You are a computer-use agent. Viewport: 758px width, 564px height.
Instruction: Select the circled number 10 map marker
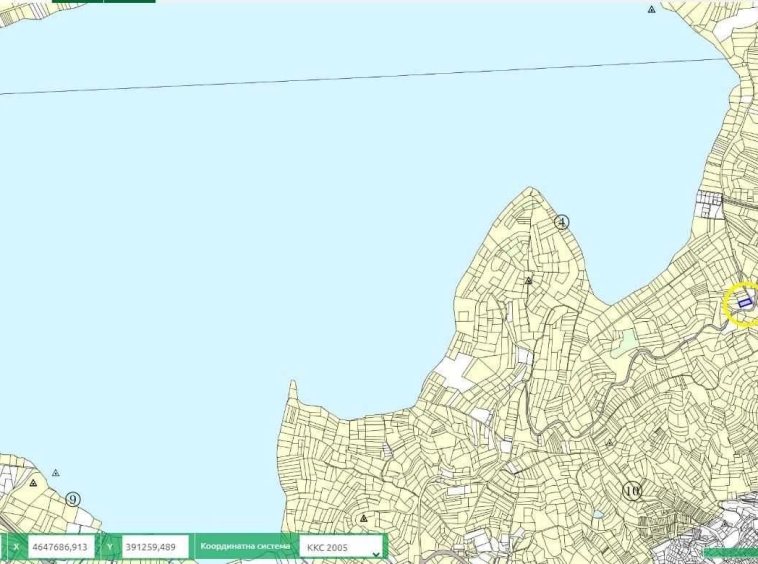(x=631, y=490)
